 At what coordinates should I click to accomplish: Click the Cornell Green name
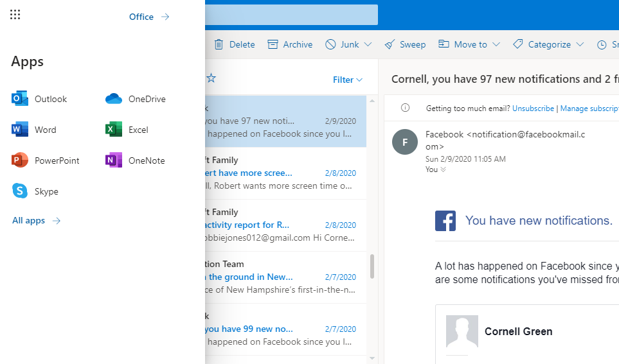click(518, 332)
